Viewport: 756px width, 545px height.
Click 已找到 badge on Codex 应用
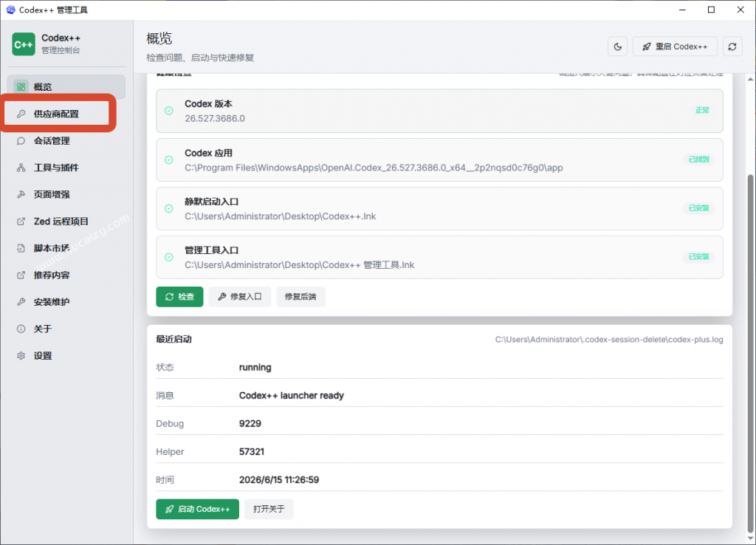pyautogui.click(x=698, y=160)
